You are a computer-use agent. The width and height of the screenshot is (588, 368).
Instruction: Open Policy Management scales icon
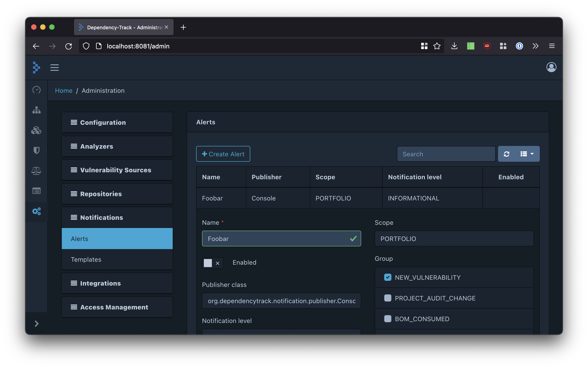tap(36, 171)
